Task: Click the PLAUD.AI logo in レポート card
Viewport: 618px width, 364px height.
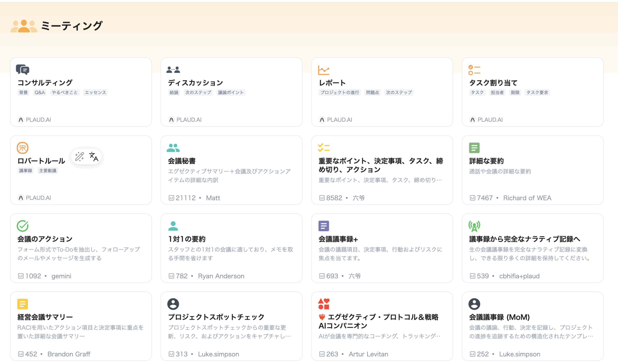Action: click(x=322, y=120)
